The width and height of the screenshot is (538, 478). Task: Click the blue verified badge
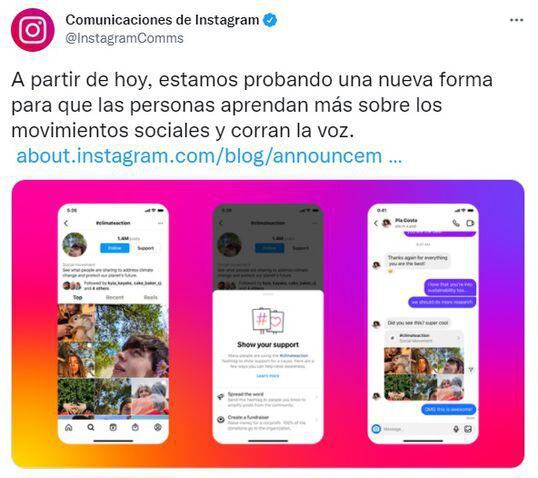[270, 20]
